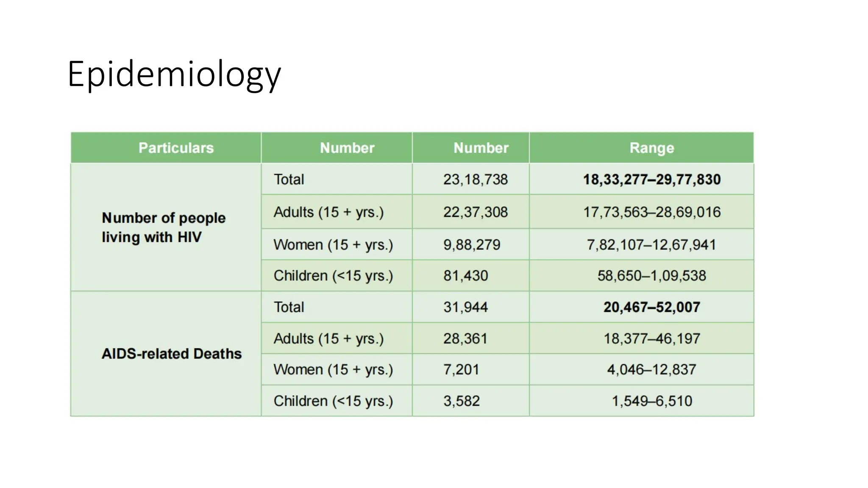Select the 'Number of people living with HIV' cell
Viewport: 868px width, 488px height.
click(164, 227)
